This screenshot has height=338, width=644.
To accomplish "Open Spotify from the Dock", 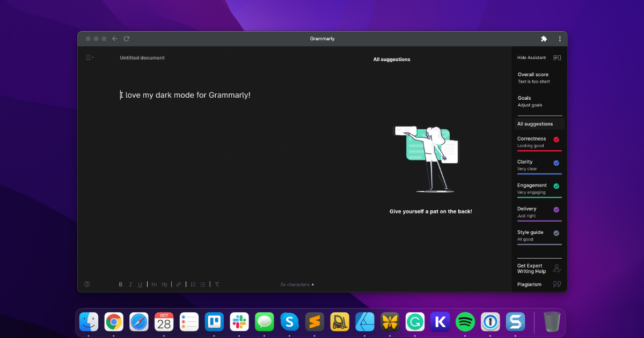I will click(x=465, y=322).
